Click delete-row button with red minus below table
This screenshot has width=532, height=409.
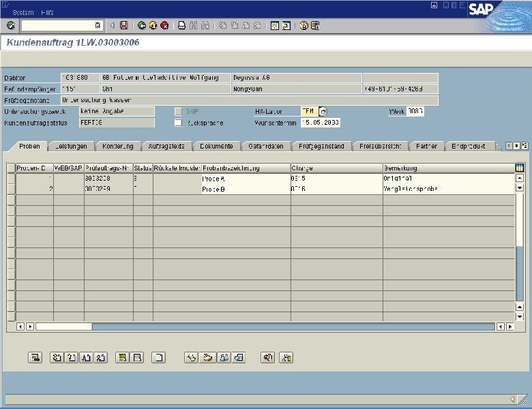[x=35, y=357]
